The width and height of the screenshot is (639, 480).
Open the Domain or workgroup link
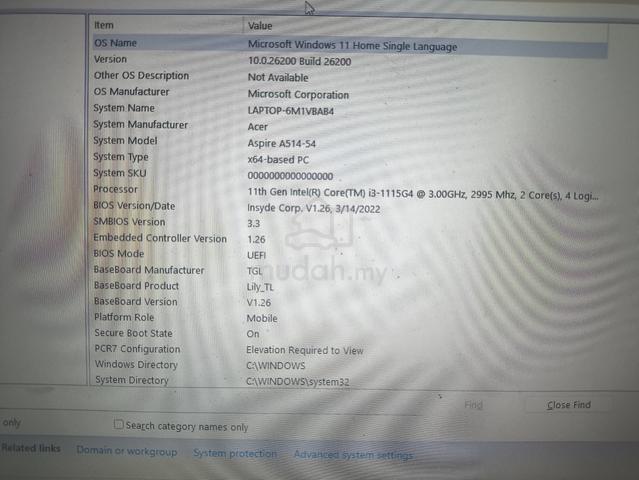click(x=127, y=451)
